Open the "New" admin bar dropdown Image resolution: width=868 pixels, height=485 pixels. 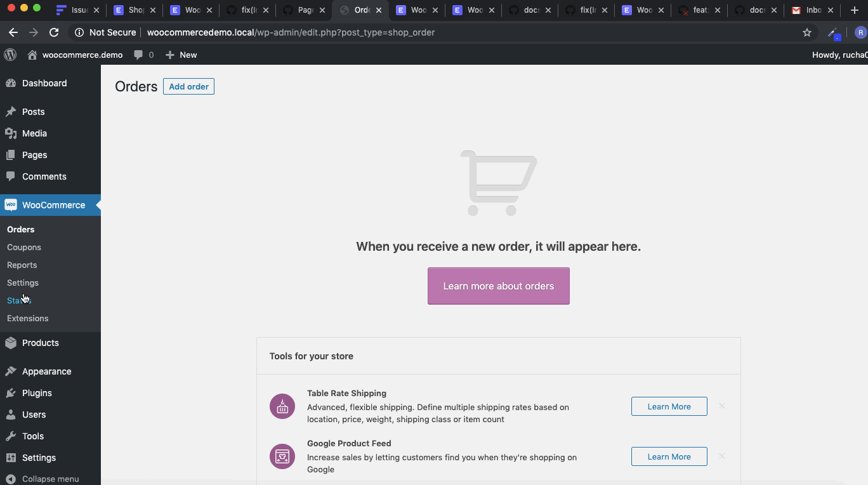point(181,55)
